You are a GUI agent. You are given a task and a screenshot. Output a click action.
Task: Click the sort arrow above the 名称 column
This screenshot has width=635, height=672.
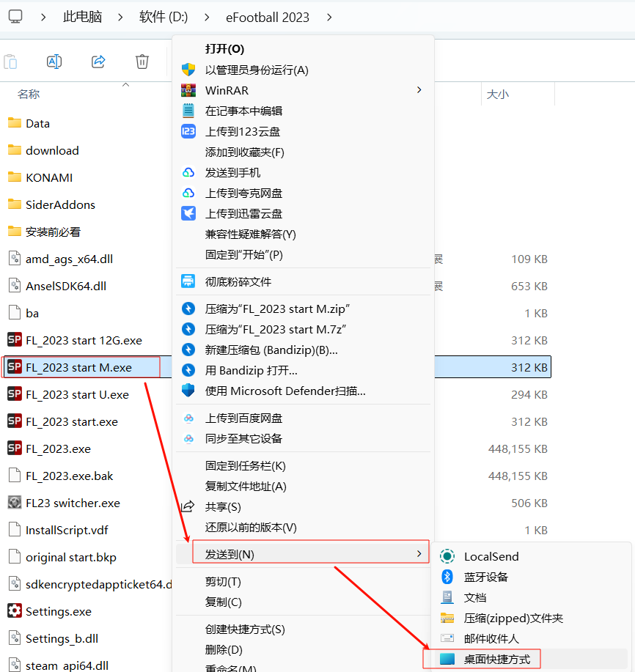(125, 85)
